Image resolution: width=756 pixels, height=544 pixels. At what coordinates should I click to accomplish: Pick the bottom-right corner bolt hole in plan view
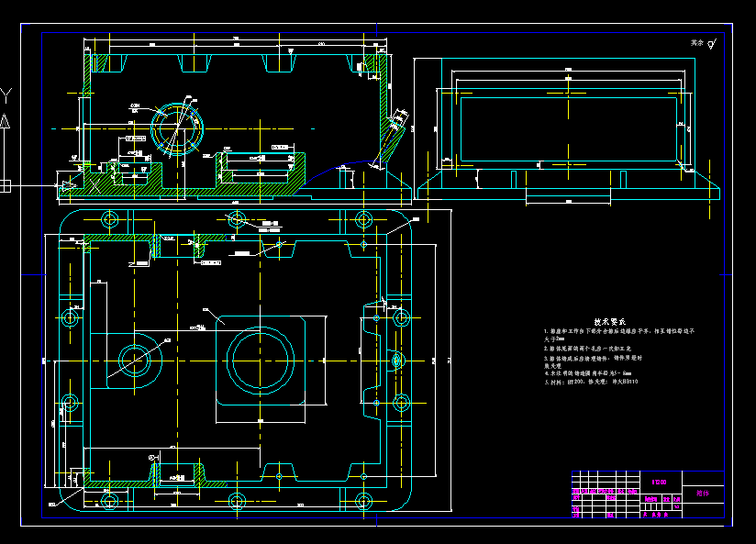[x=363, y=501]
